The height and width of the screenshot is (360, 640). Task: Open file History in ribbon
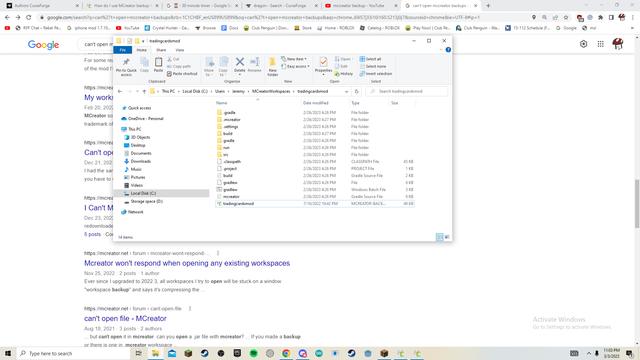click(344, 74)
